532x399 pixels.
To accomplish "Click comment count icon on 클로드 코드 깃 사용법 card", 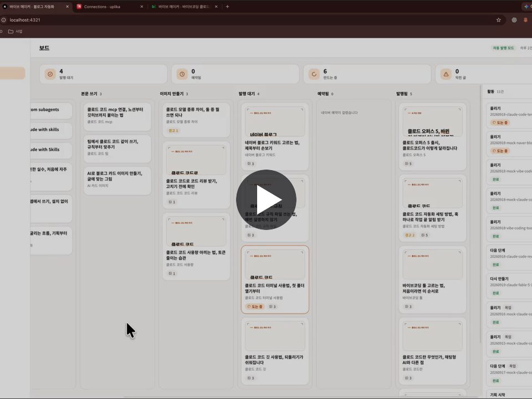I will click(250, 378).
